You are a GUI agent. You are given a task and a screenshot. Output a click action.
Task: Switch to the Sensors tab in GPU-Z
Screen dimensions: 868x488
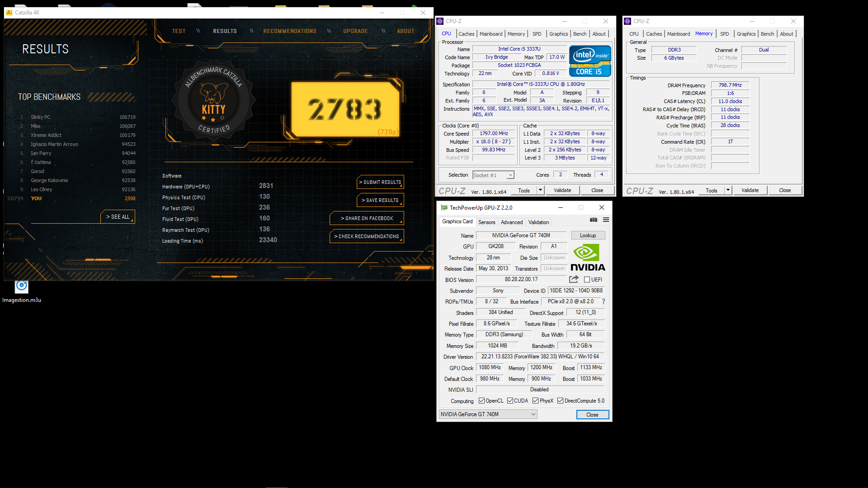point(486,222)
